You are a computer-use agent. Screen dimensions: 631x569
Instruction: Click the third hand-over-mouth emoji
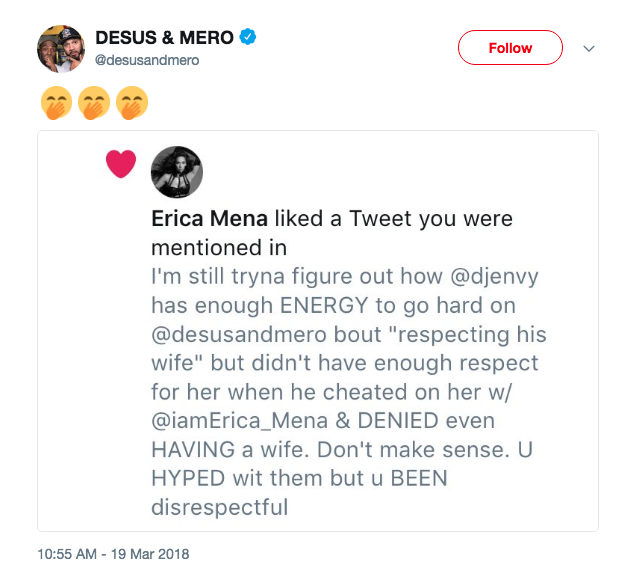pyautogui.click(x=131, y=102)
